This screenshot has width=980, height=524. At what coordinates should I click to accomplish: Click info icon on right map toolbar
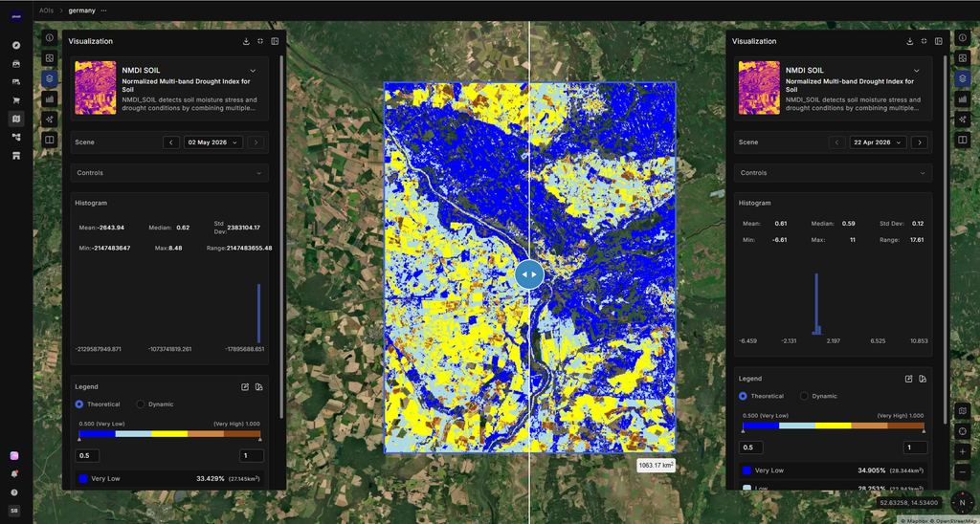click(963, 37)
